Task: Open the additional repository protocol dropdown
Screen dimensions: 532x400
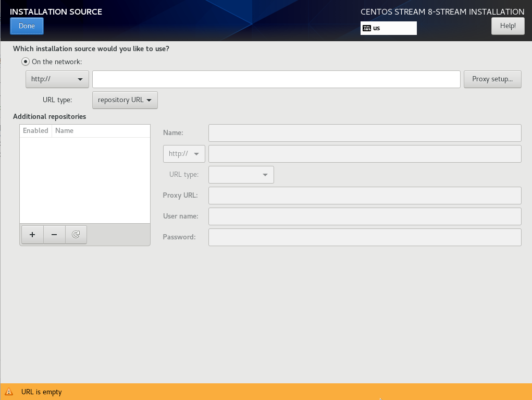Action: [184, 154]
